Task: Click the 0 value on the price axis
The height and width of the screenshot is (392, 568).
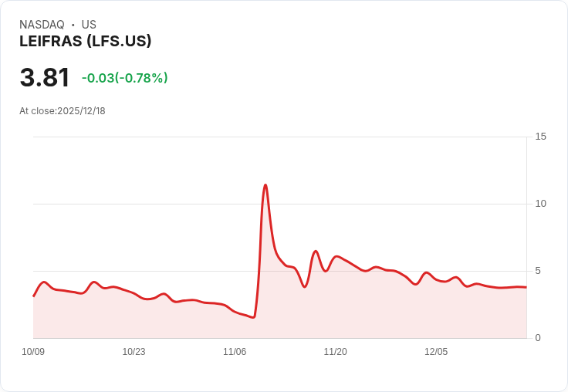Action: pos(538,338)
